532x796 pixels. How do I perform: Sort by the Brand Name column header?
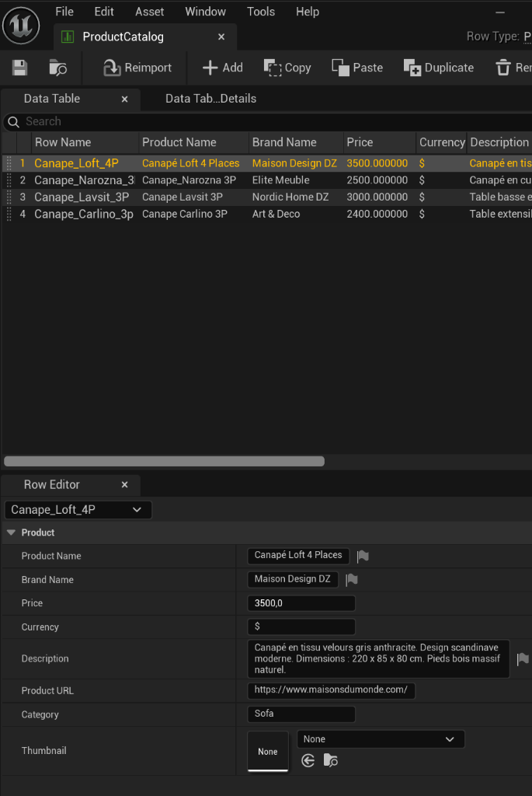(x=296, y=142)
